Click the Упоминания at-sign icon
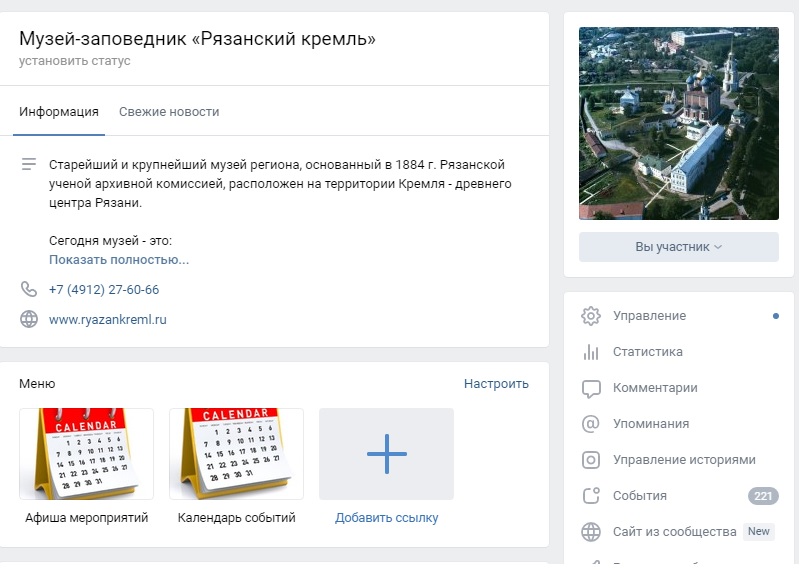This screenshot has height=570, width=802. tap(590, 424)
